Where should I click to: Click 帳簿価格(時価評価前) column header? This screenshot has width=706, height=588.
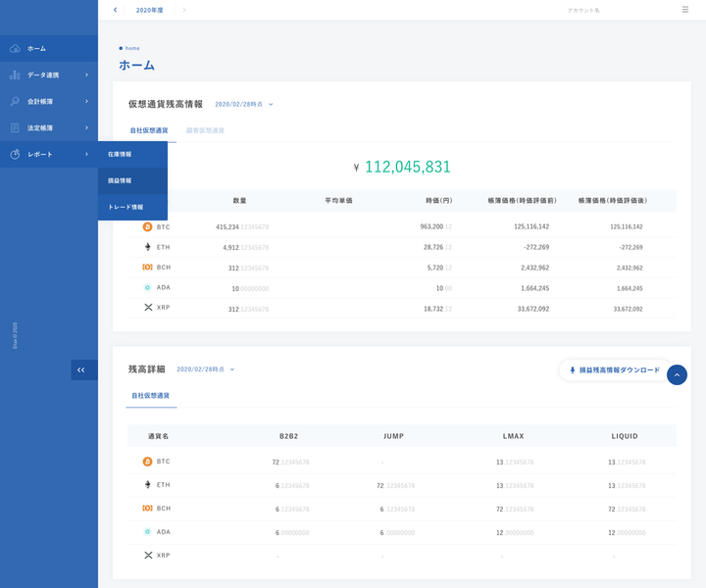click(x=523, y=201)
